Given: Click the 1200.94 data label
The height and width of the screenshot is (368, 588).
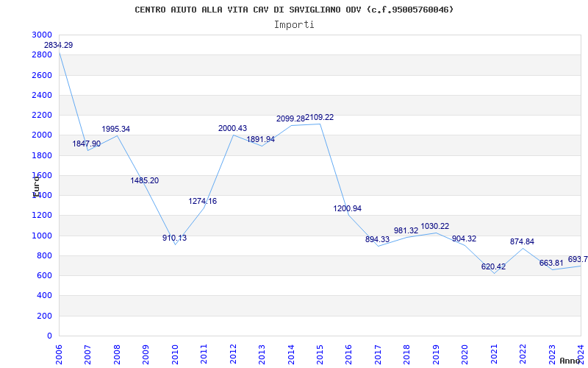Looking at the screenshot, I should (x=348, y=209).
